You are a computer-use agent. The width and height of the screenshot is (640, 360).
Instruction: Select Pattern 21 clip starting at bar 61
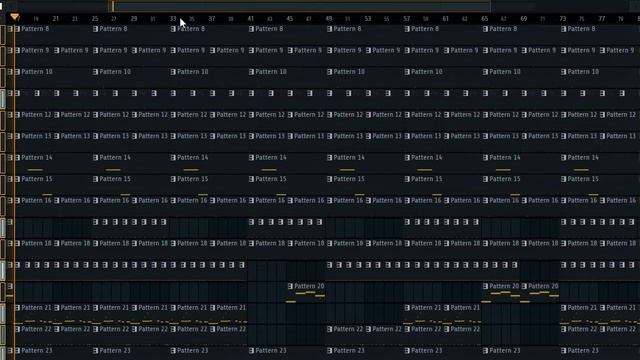coord(463,314)
